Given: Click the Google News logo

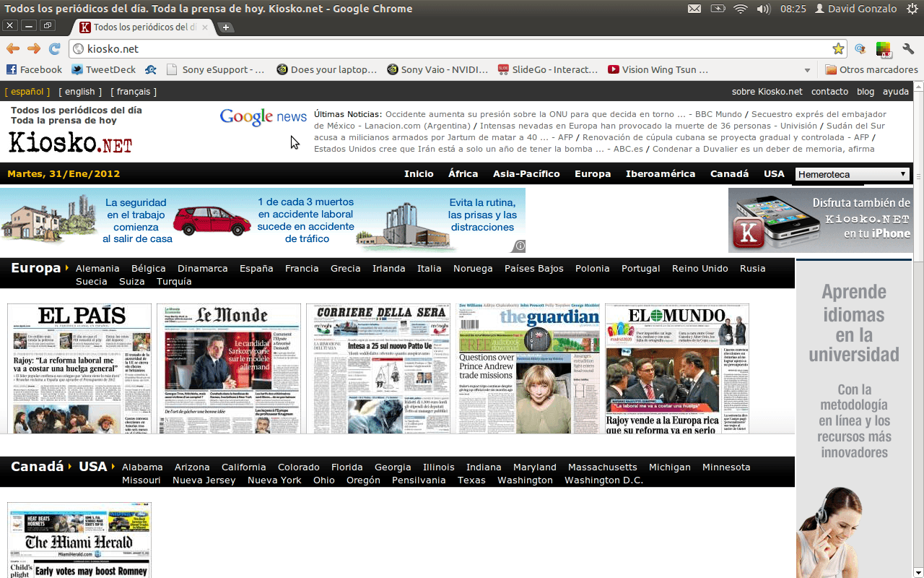Looking at the screenshot, I should [263, 117].
